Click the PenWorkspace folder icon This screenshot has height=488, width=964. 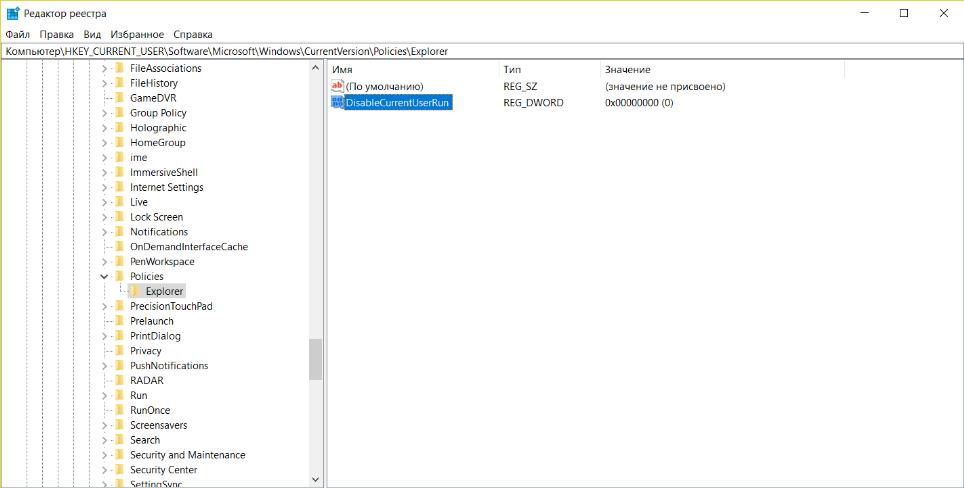(120, 261)
